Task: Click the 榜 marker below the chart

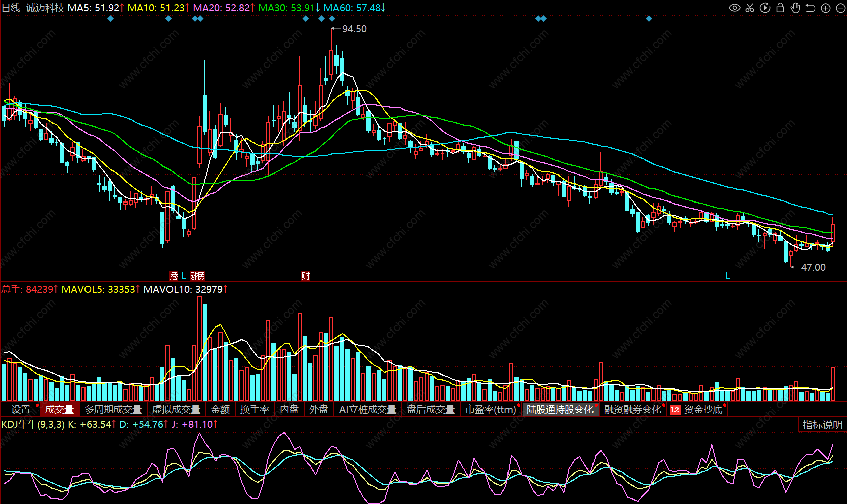Action: [201, 276]
